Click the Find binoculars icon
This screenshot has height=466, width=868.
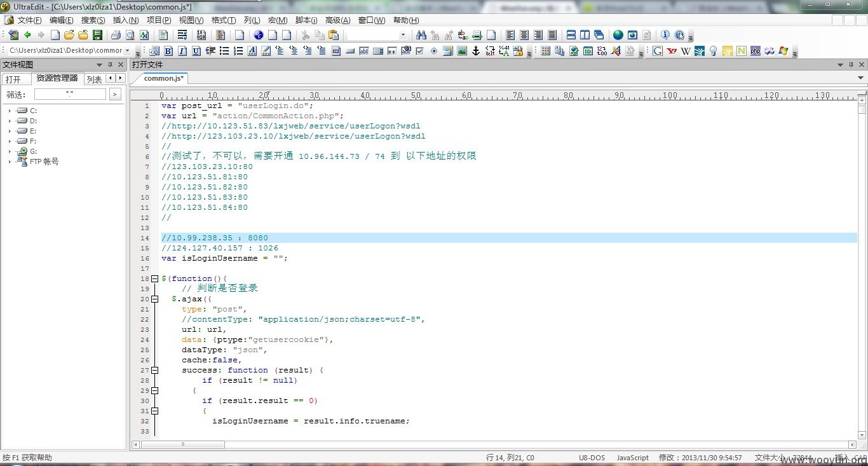click(x=421, y=35)
